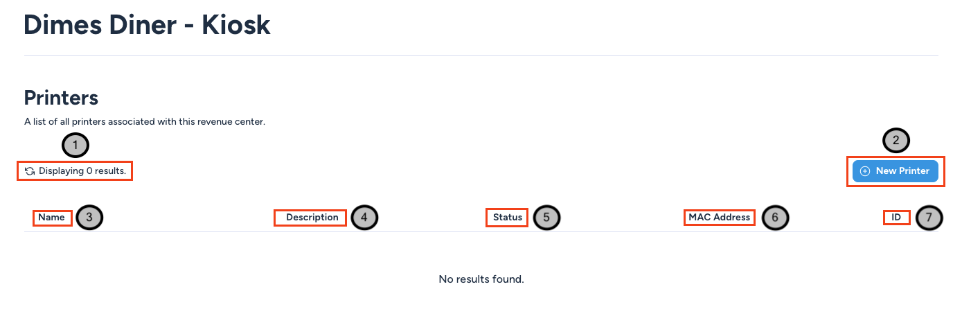Click the refresh icon beside Displaying 0 results
This screenshot has height=316, width=980.
[x=30, y=170]
